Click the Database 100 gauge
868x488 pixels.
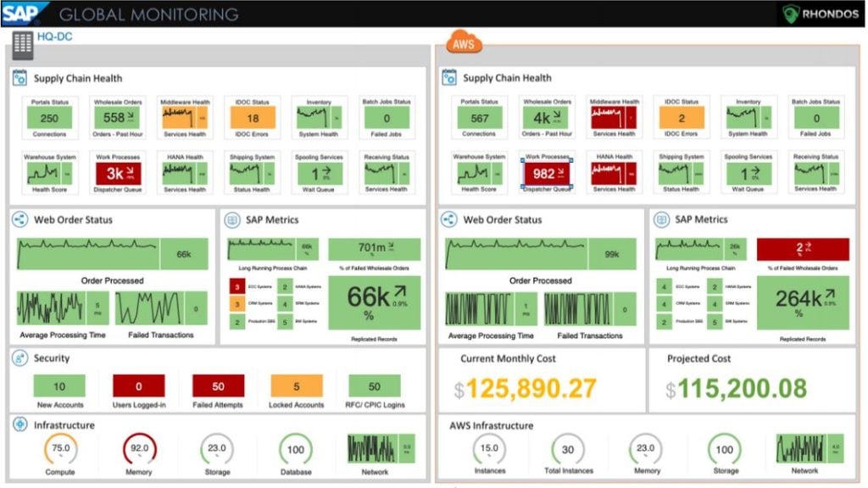click(296, 449)
